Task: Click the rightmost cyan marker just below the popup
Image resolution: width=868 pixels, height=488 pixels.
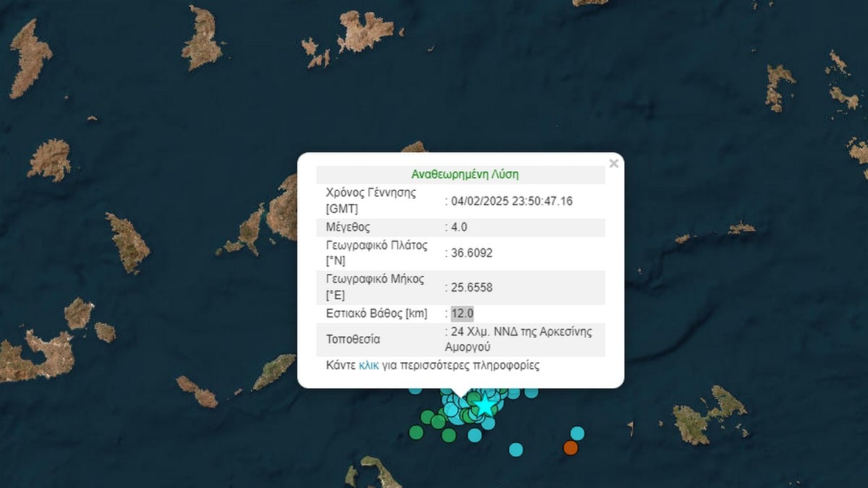Action: pos(532,393)
